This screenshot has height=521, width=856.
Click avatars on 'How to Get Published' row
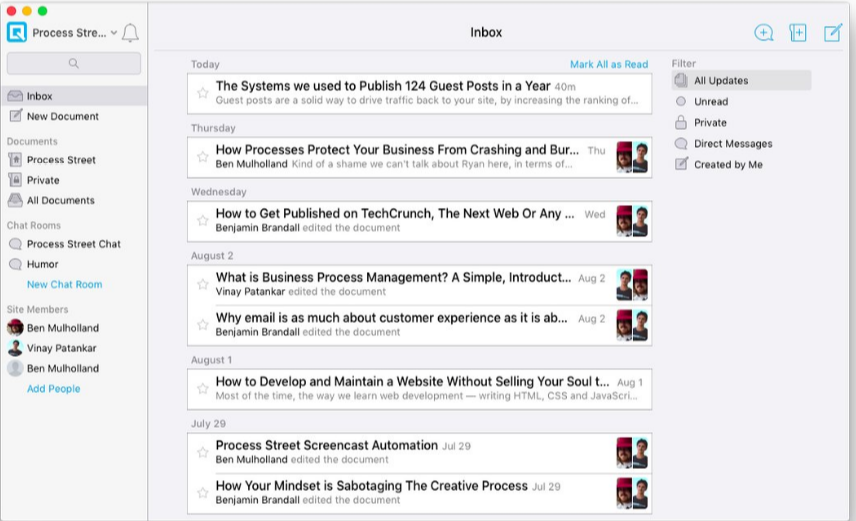coord(632,221)
